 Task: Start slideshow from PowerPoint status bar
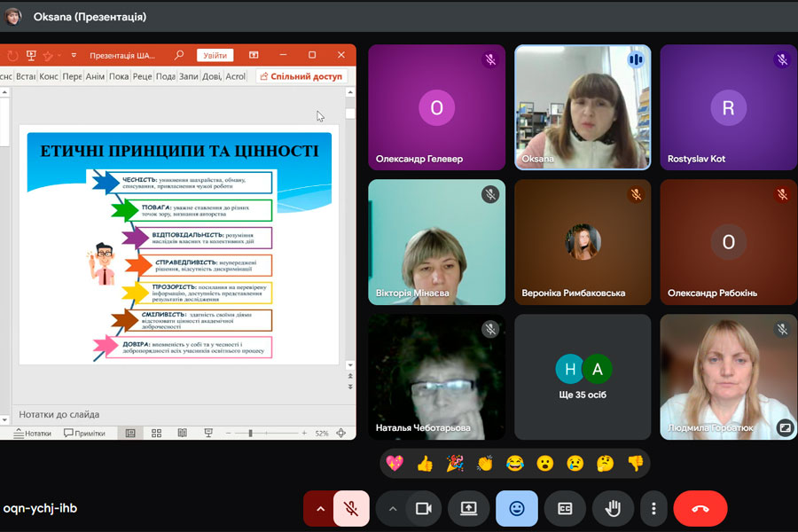click(x=208, y=434)
